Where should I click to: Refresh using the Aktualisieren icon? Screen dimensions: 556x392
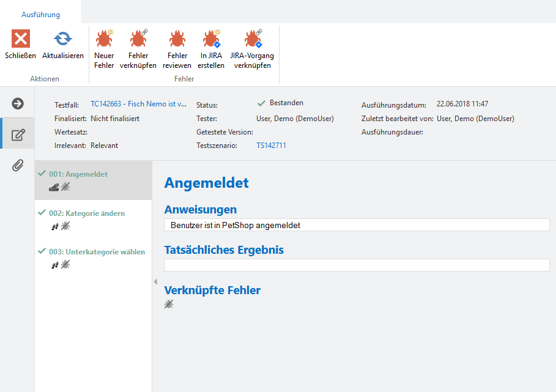click(x=62, y=40)
